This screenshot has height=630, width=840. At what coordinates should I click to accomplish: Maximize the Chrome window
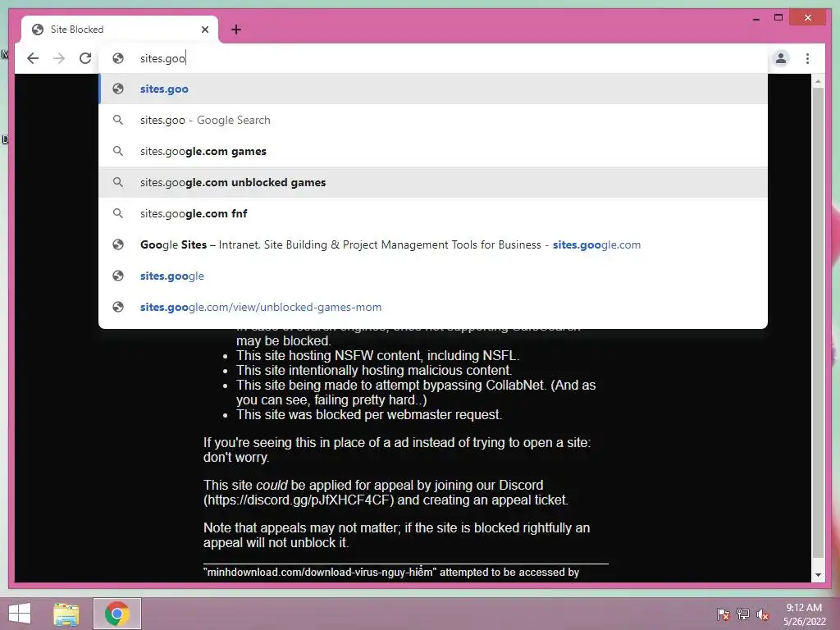(778, 18)
